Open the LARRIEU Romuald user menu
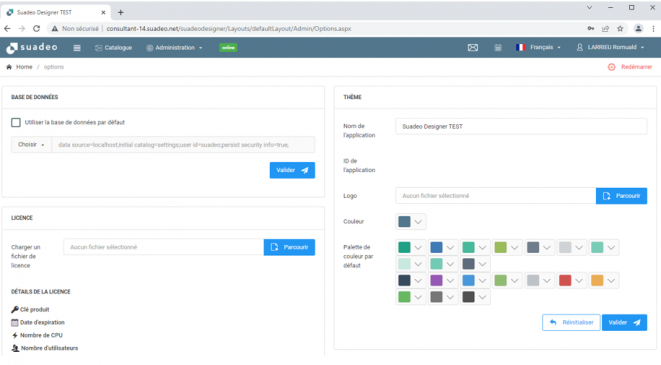The image size is (661, 365). tap(610, 47)
